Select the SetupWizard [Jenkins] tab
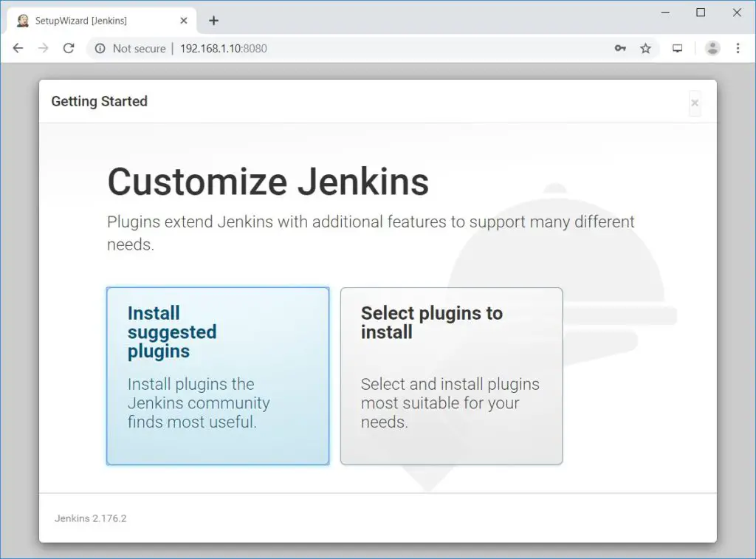This screenshot has height=559, width=756. [x=102, y=21]
